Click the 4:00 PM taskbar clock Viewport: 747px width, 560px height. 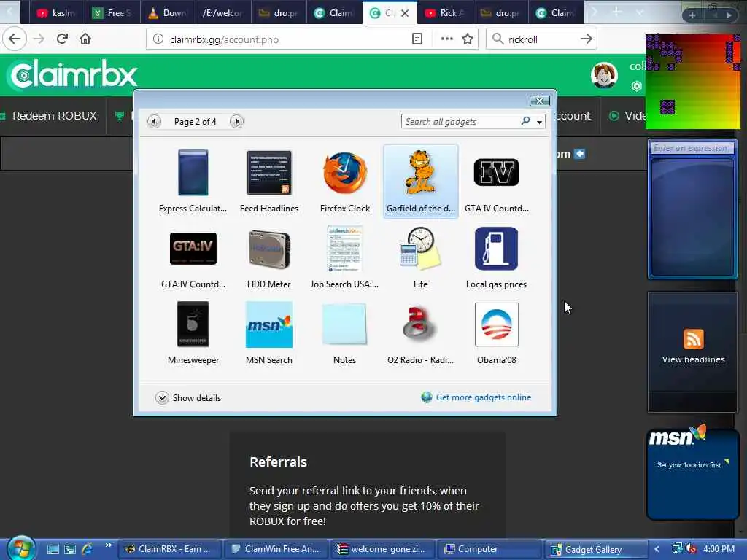(x=719, y=549)
